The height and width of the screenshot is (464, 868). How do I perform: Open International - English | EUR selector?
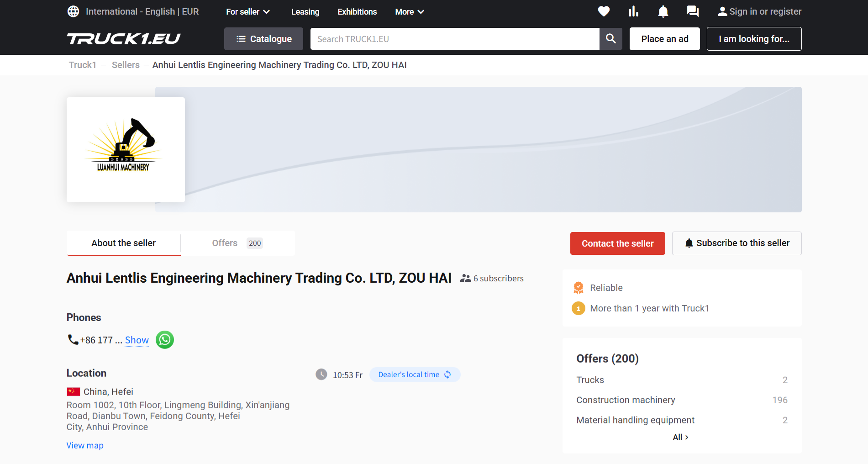142,11
